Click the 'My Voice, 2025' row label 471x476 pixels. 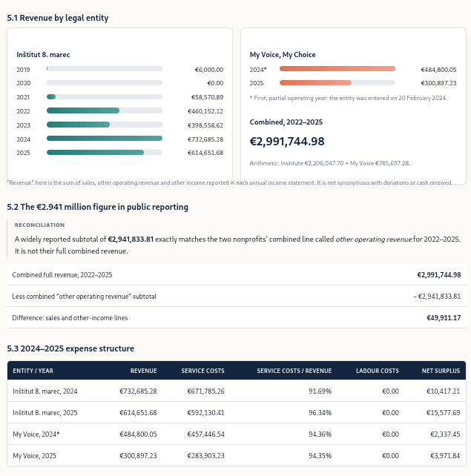35,456
